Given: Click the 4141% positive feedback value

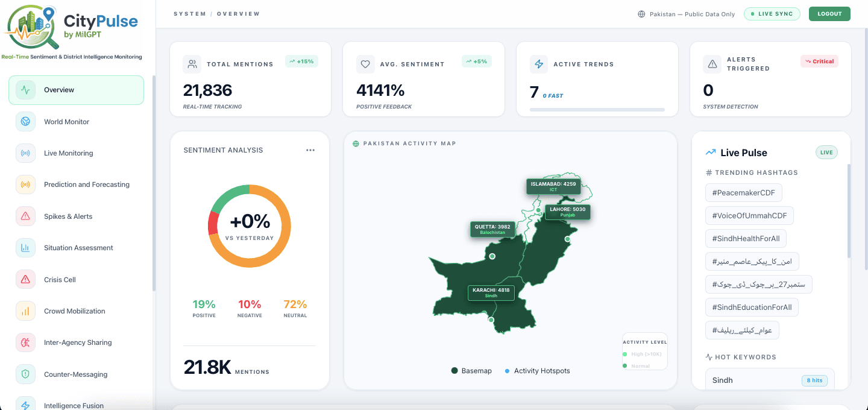Looking at the screenshot, I should point(380,90).
